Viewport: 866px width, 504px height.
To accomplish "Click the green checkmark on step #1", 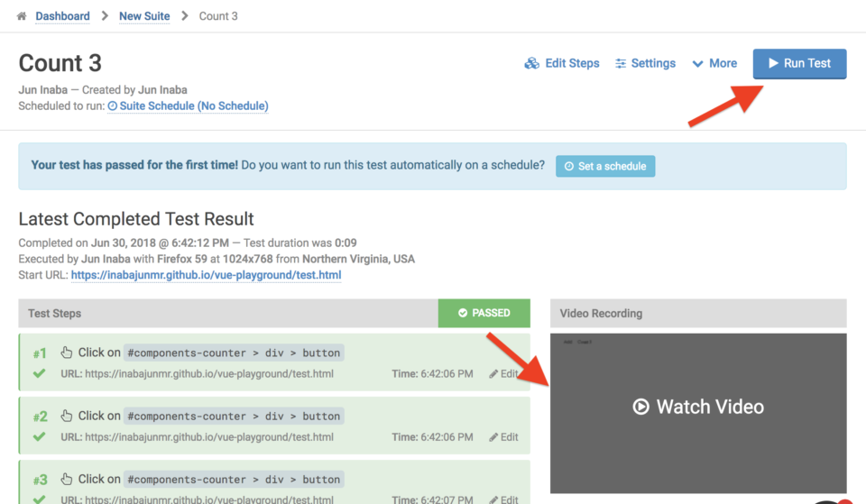I will (x=39, y=373).
